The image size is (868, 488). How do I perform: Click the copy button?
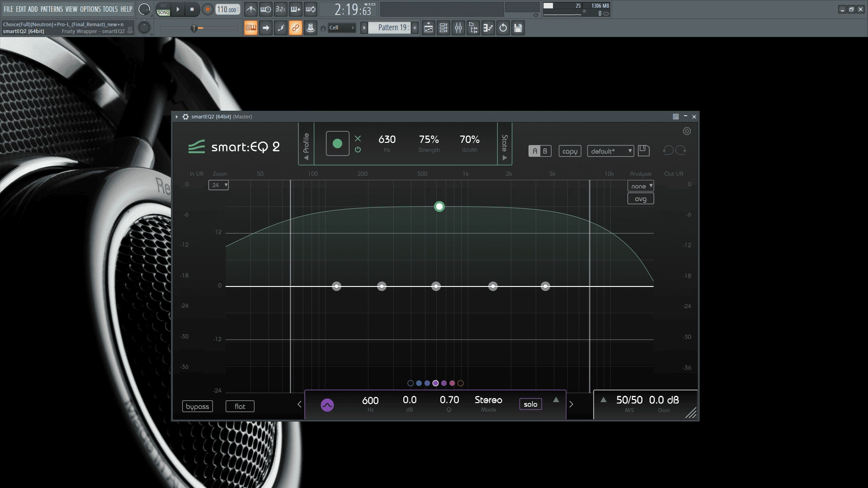[x=570, y=151]
